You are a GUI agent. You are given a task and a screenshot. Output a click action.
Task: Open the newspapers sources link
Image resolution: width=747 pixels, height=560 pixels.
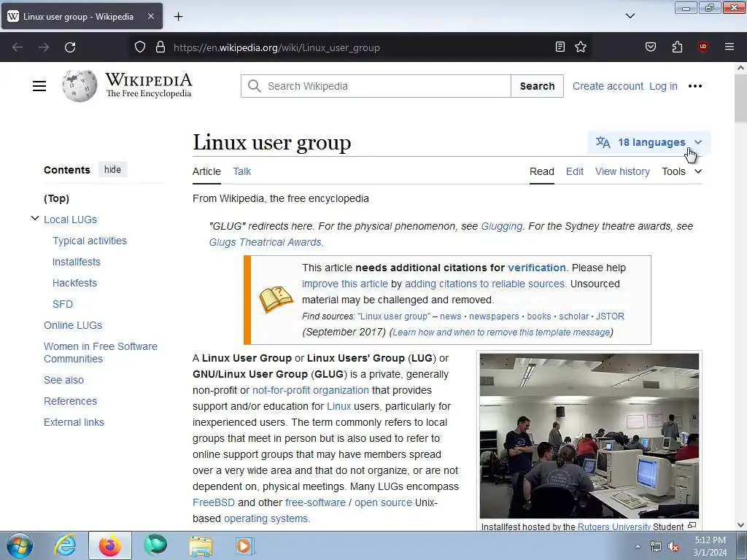[x=494, y=316]
